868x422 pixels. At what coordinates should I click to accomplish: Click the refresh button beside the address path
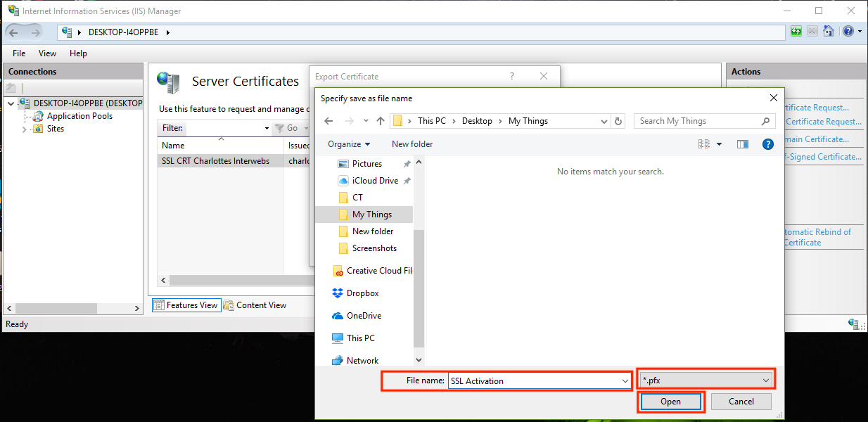[618, 121]
